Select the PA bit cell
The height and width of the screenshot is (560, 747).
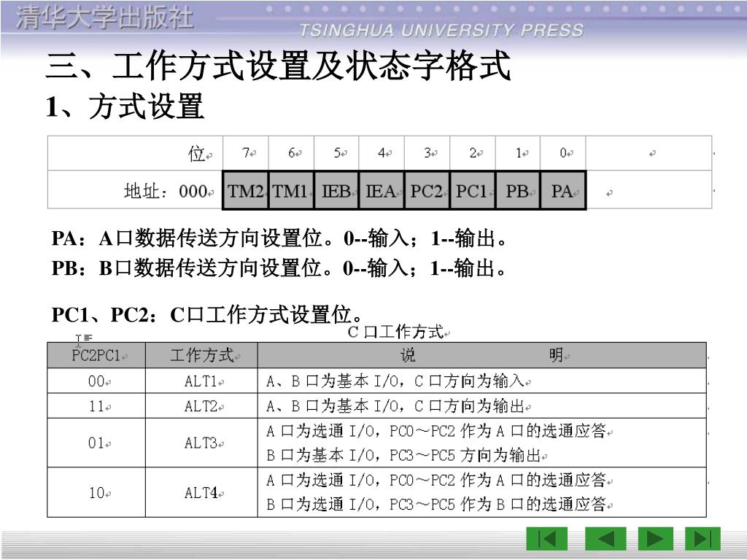[563, 190]
